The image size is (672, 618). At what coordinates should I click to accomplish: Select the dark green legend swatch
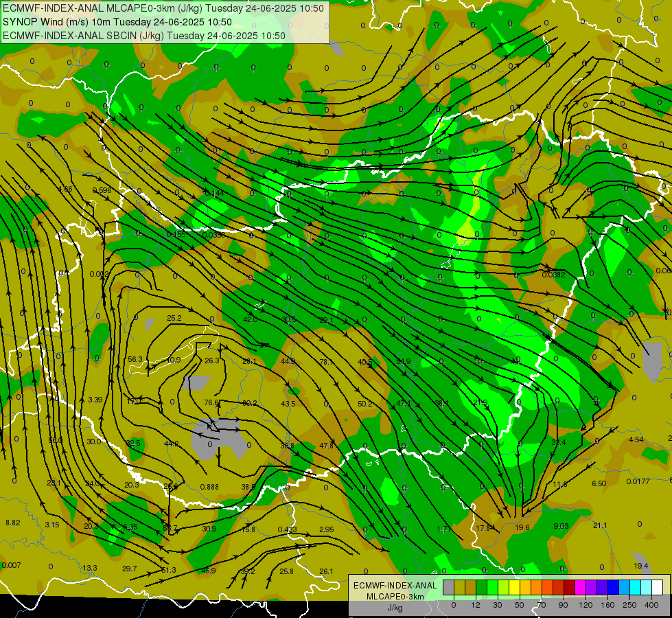pyautogui.click(x=481, y=587)
